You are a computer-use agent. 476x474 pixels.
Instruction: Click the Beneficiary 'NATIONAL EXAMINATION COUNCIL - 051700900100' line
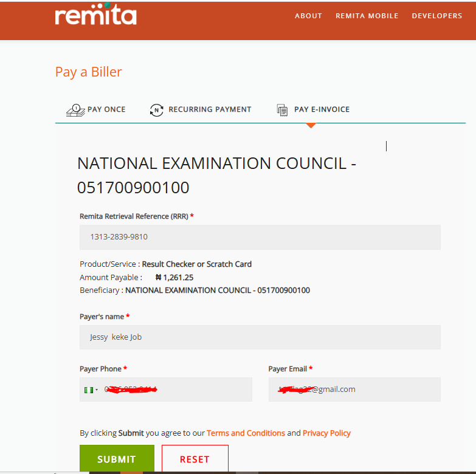click(195, 290)
